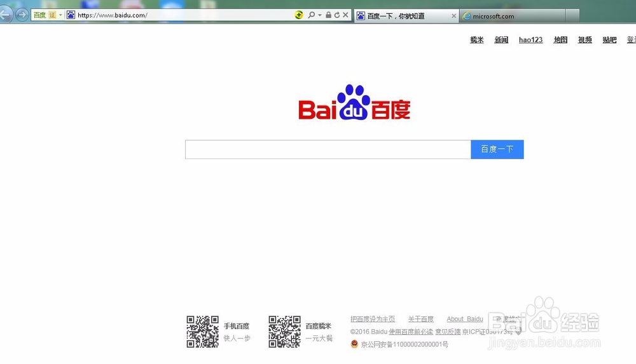Click the 百度糯米 label text
The image size is (636, 364).
pyautogui.click(x=319, y=326)
